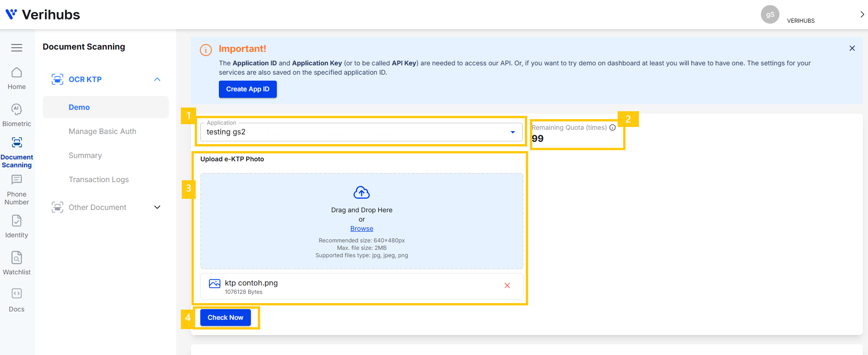Click the cloud upload icon
The image size is (868, 355).
click(362, 192)
